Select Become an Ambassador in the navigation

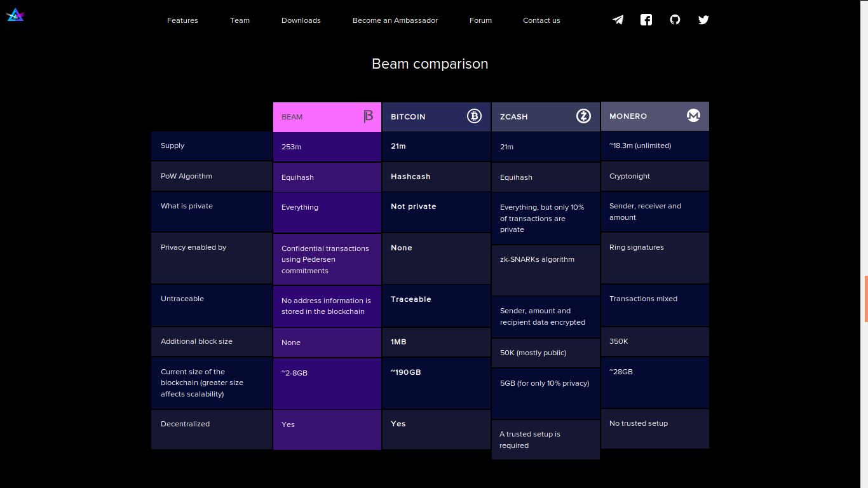[x=395, y=20]
